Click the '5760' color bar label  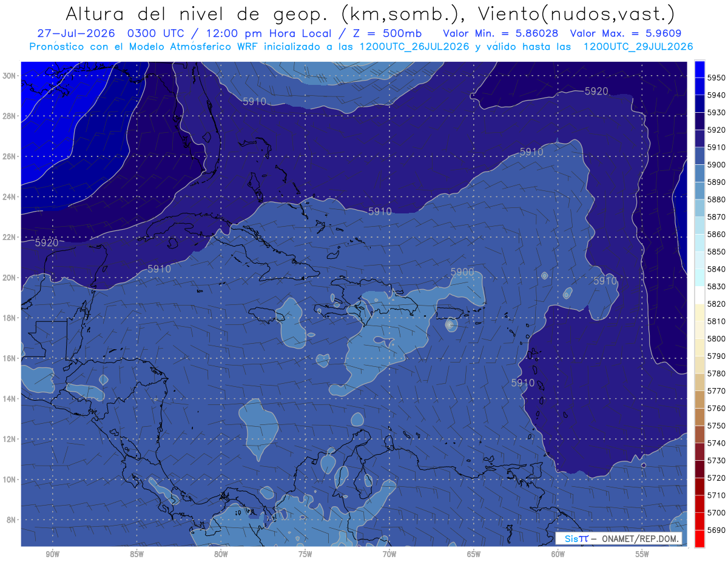click(716, 408)
